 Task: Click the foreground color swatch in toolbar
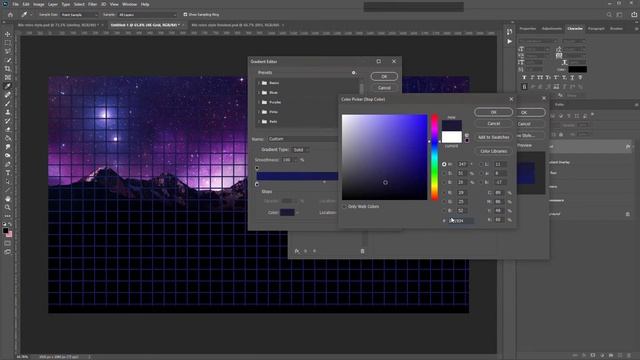click(x=5, y=231)
